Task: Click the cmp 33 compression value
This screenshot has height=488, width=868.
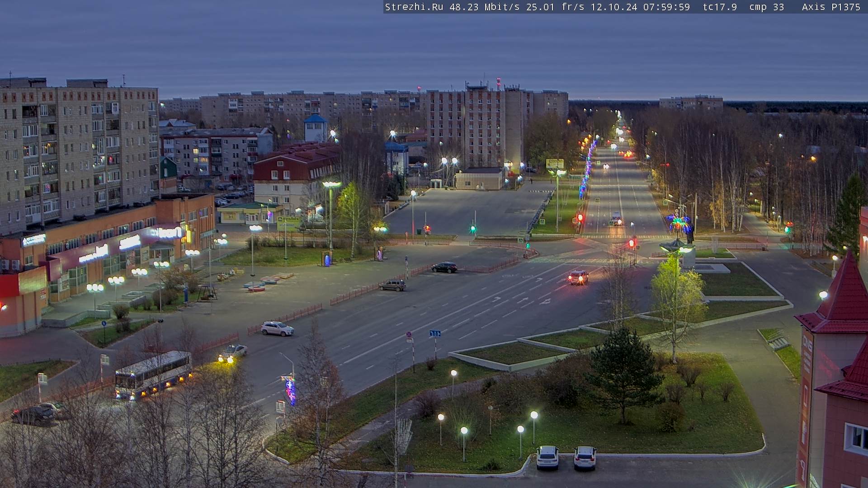Action: point(767,7)
